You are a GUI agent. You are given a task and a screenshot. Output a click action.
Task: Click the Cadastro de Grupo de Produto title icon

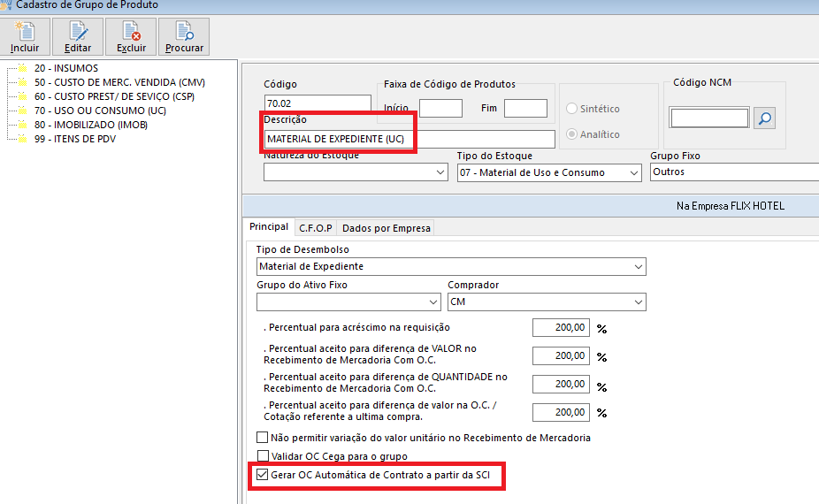click(x=5, y=4)
